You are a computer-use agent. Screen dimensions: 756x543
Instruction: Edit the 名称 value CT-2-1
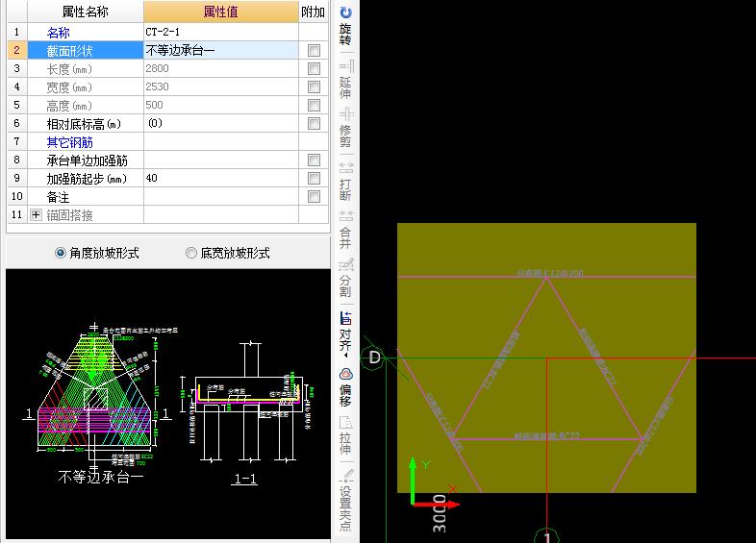coord(221,32)
